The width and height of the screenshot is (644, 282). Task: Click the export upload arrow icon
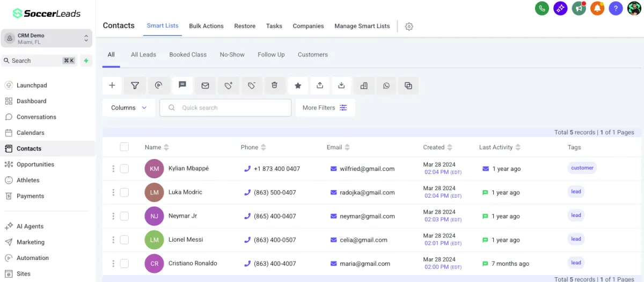tap(320, 85)
